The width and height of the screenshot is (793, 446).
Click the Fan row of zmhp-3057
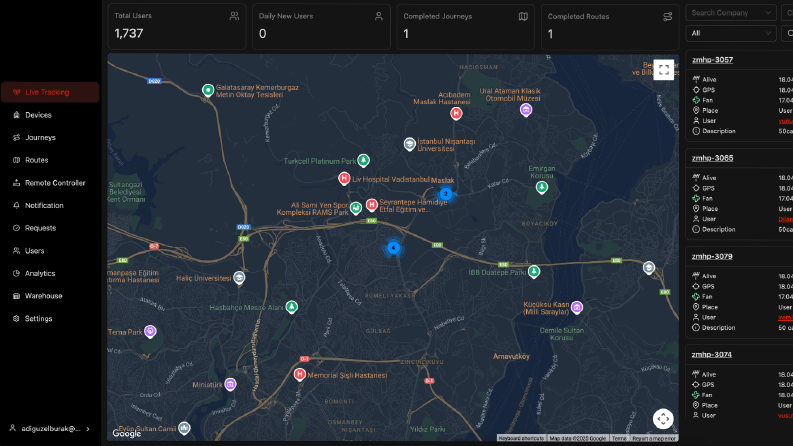[x=742, y=100]
